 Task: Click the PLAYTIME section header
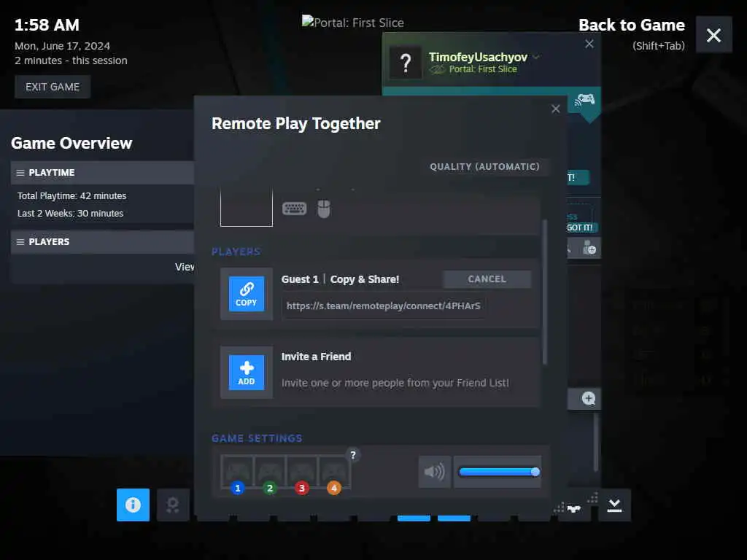click(x=102, y=172)
